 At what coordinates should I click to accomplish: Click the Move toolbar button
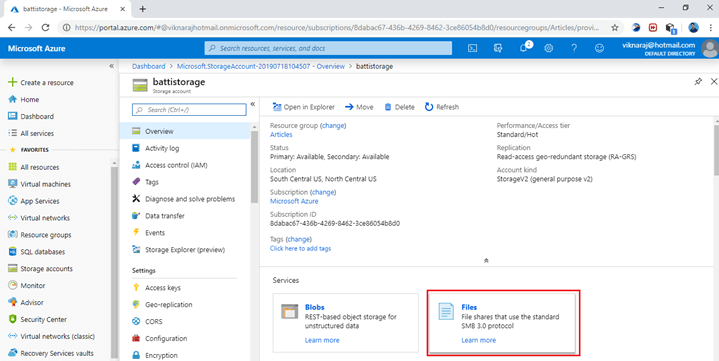[x=359, y=107]
